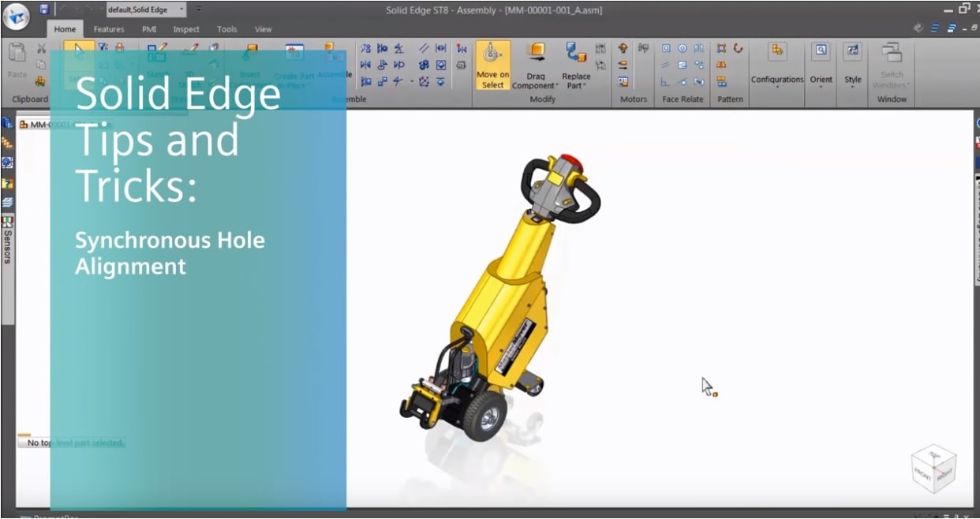Click the Layers stack icon in left sidebar
The height and width of the screenshot is (519, 980).
coord(7,203)
